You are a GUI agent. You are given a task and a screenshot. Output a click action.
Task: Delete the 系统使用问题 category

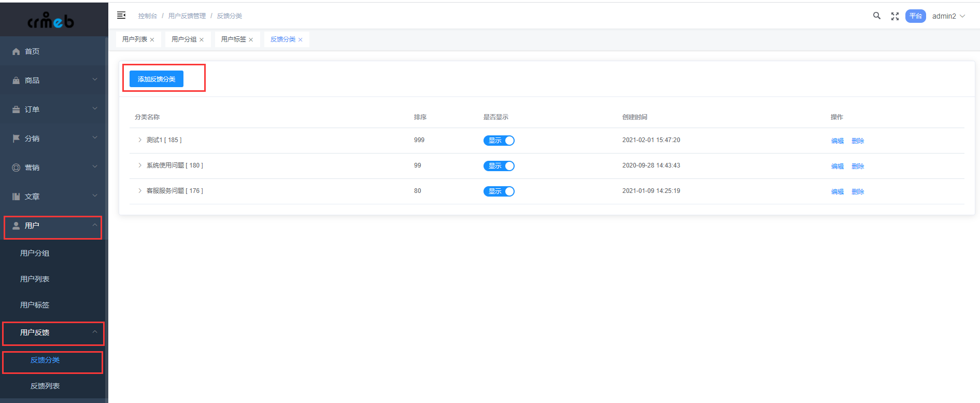coord(858,166)
